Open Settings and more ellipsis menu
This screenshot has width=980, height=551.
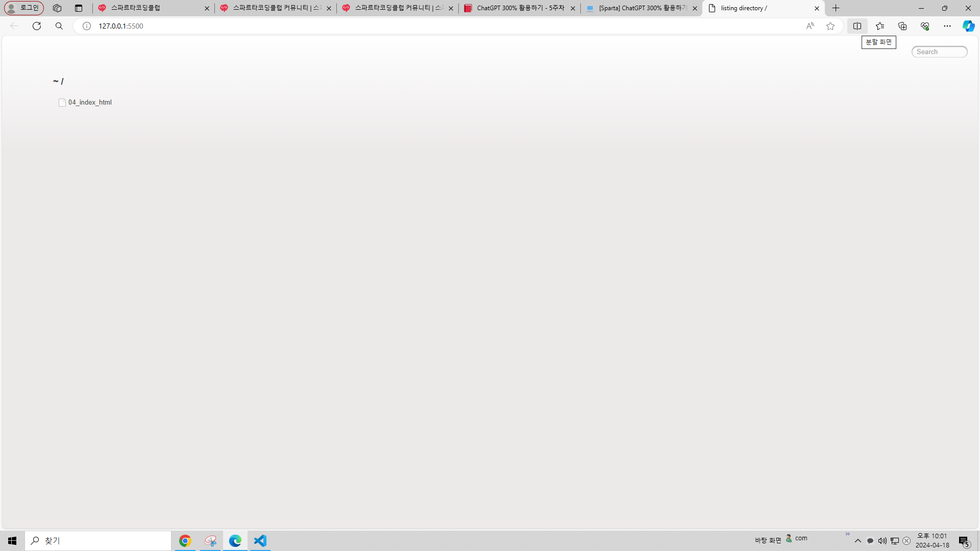point(947,26)
